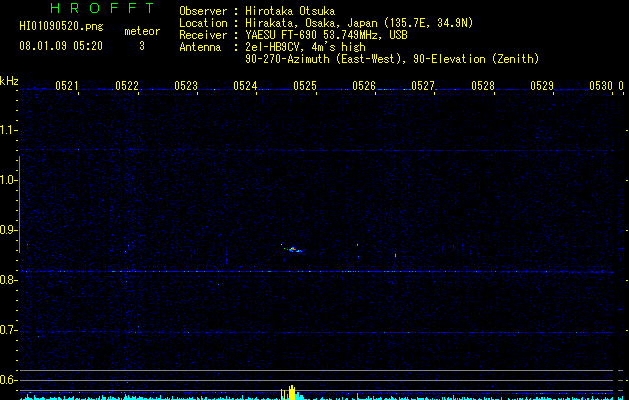Click the Location line Hirakata, Osaka, Japan
The height and width of the screenshot is (400, 629).
click(326, 23)
